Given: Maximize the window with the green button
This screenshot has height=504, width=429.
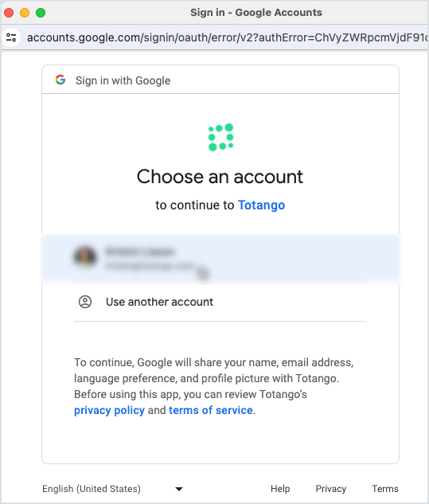Looking at the screenshot, I should pyautogui.click(x=41, y=13).
